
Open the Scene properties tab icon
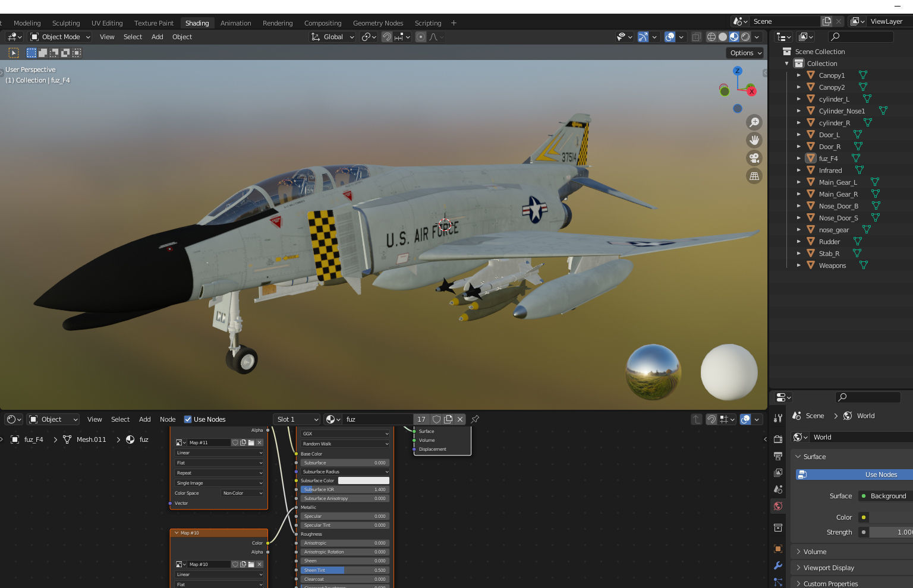click(x=778, y=489)
